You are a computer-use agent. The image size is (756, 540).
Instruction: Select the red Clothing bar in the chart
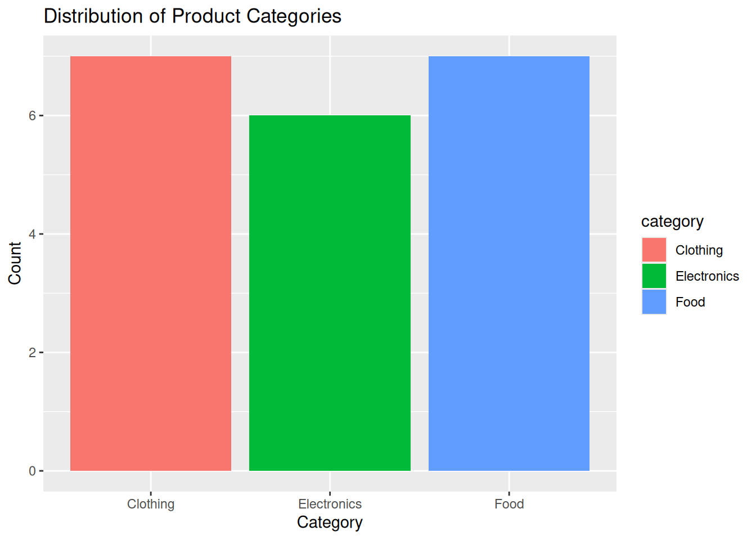tap(151, 263)
